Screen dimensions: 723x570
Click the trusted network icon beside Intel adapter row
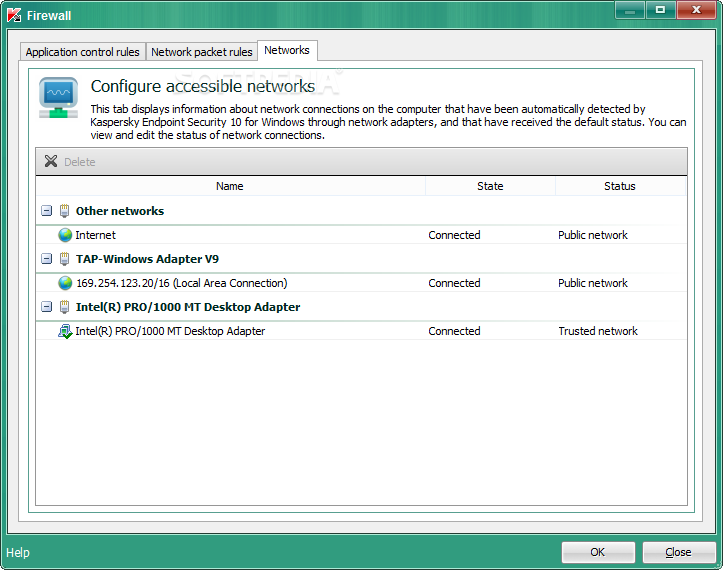pyautogui.click(x=65, y=331)
